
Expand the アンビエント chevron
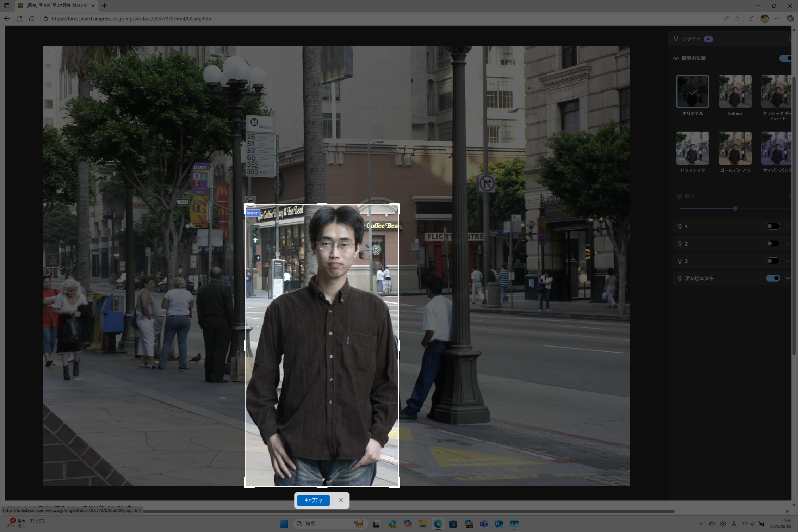788,278
